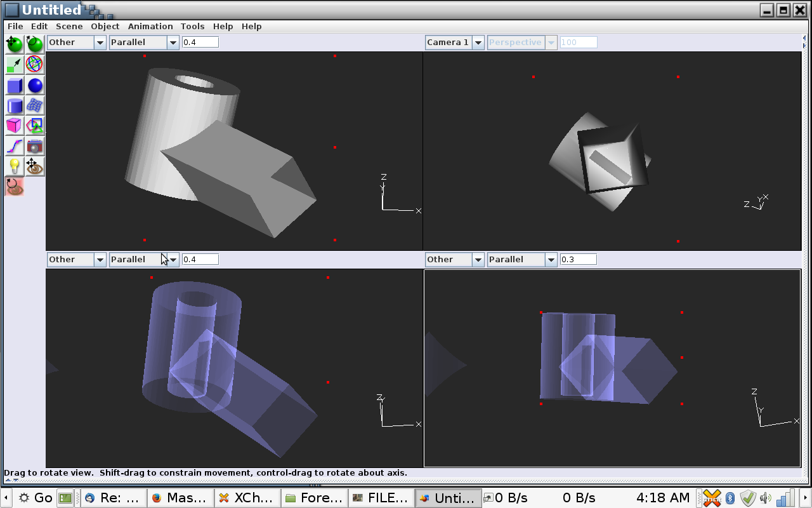
Task: Activate the Create Camera tool
Action: pyautogui.click(x=35, y=146)
